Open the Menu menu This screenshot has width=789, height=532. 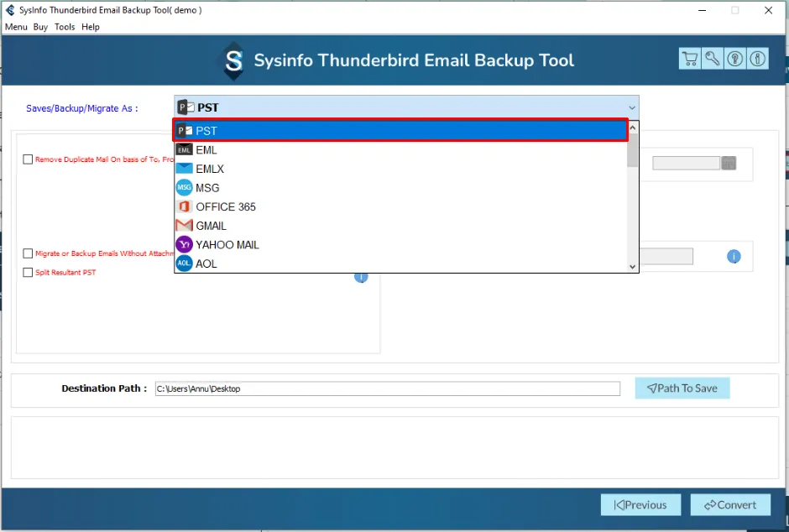pos(16,27)
